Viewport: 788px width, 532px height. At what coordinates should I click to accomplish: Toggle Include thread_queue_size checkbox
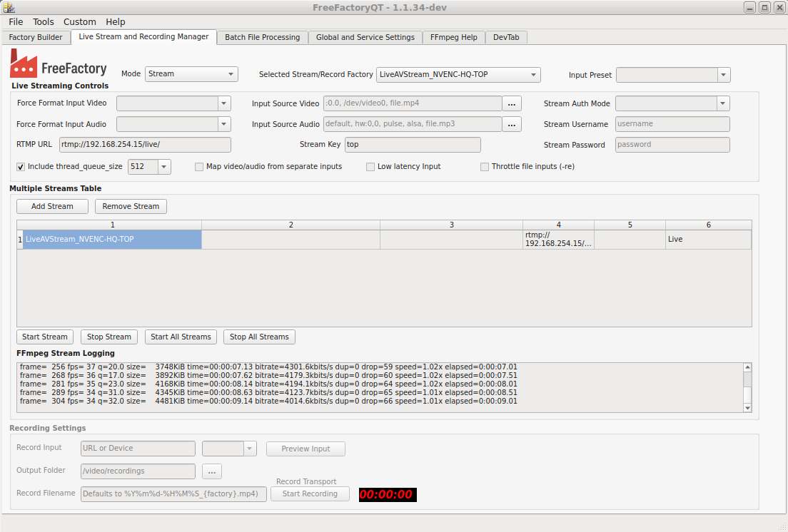point(21,167)
